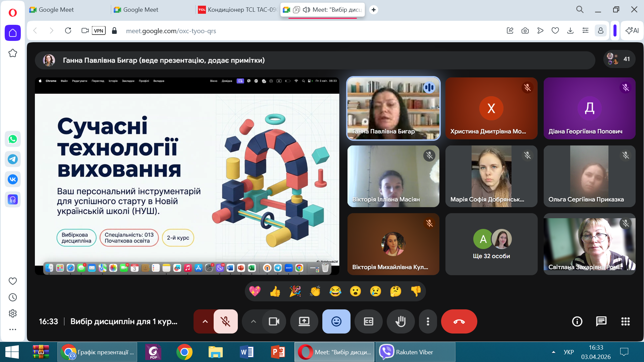This screenshot has height=362, width=644.
Task: Select Марія Софія Добрянськ video tile
Action: point(491,176)
